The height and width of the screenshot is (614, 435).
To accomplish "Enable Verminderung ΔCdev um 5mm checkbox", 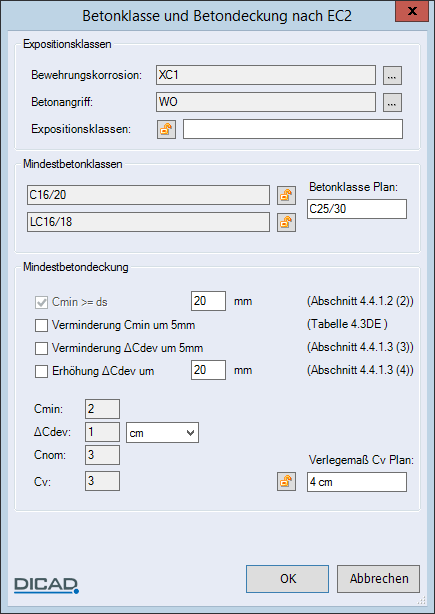I will click(42, 348).
